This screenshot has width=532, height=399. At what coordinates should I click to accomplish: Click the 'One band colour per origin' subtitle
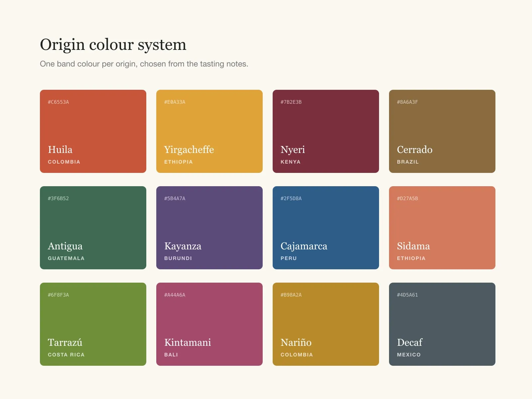(x=144, y=64)
